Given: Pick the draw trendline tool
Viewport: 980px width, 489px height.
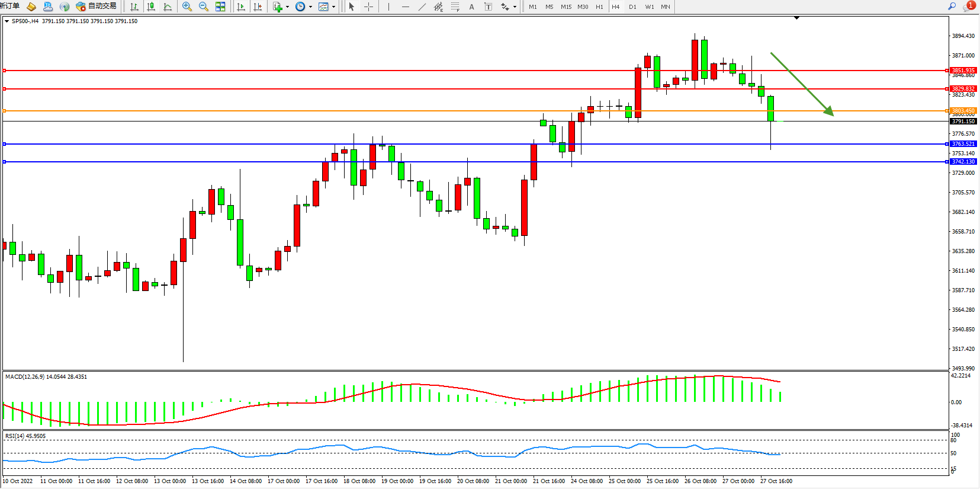Looking at the screenshot, I should pyautogui.click(x=422, y=7).
